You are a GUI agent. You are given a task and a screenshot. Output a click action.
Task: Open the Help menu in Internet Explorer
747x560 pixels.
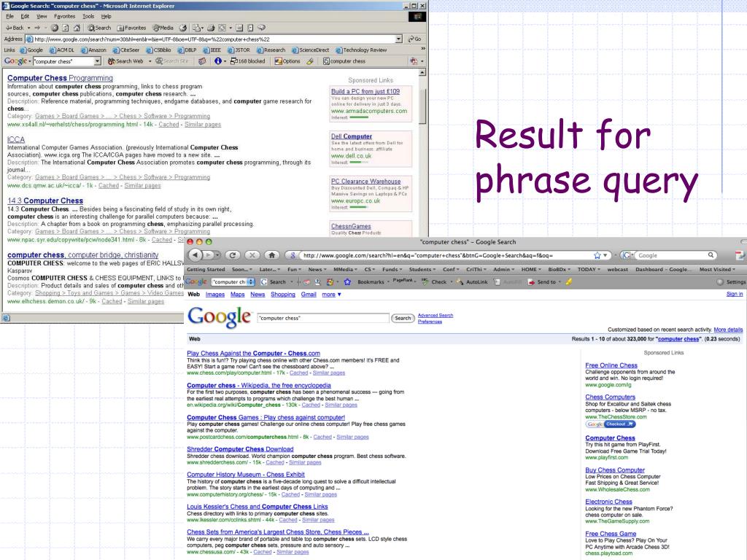106,16
